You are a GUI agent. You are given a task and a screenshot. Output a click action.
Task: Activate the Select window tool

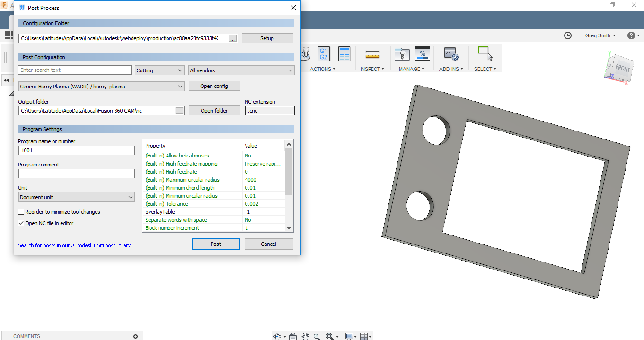[485, 53]
